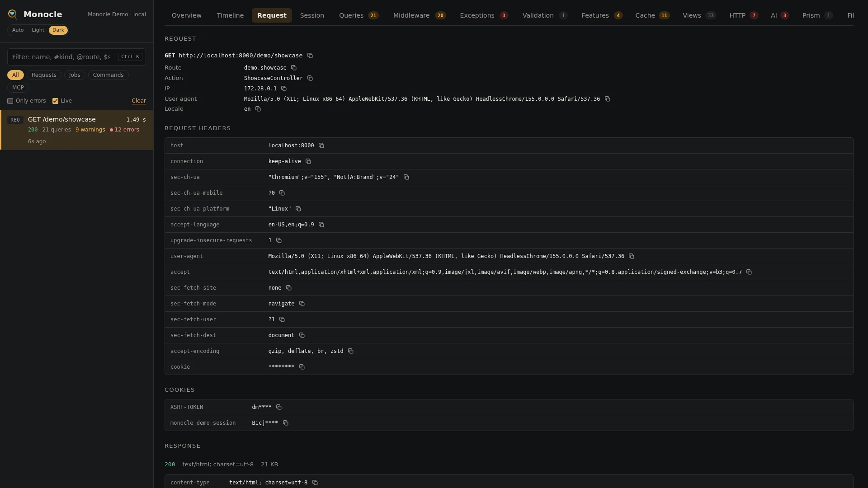Viewport: 868px width, 488px height.
Task: Switch to the Session tab
Action: click(x=312, y=15)
